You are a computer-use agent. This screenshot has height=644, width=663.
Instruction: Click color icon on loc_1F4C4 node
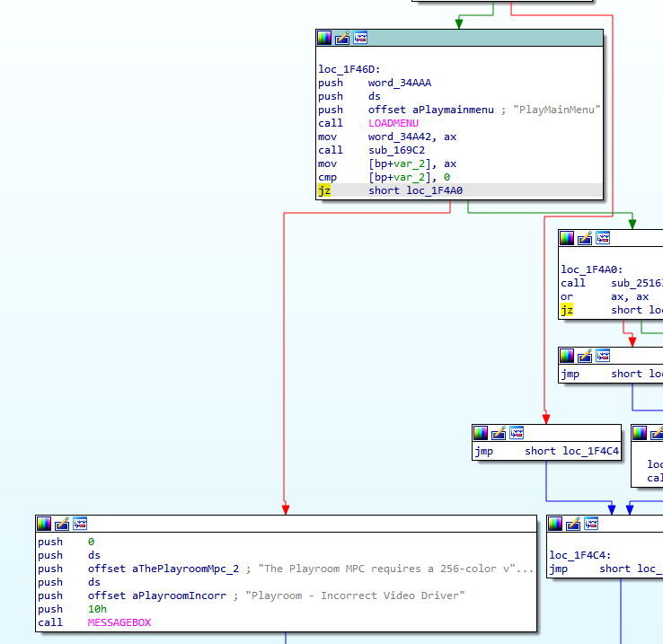coord(555,524)
